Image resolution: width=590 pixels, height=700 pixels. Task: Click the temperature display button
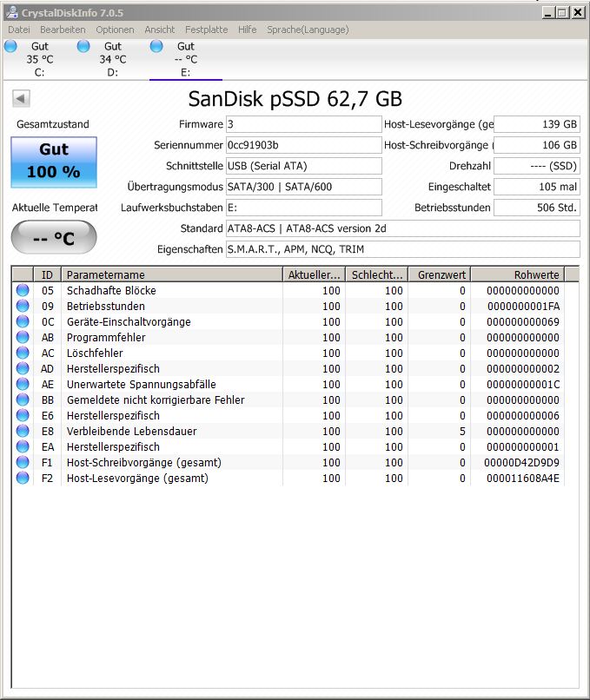tap(54, 238)
